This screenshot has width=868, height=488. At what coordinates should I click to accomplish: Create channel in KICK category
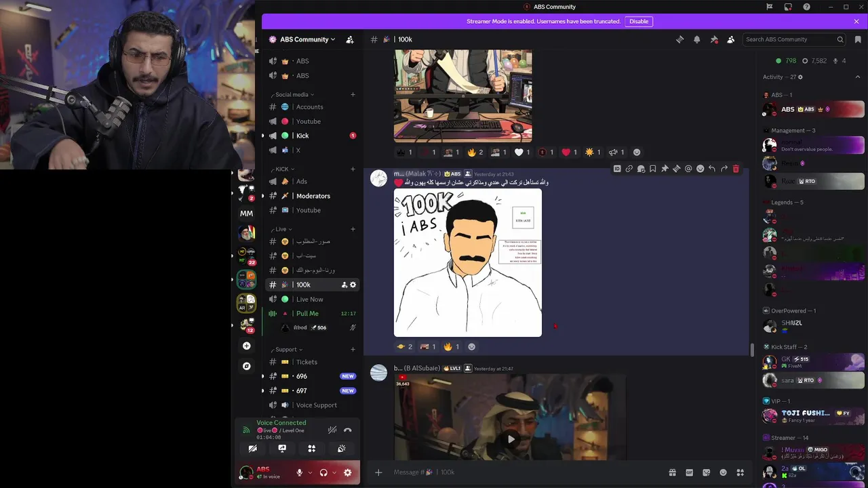353,169
